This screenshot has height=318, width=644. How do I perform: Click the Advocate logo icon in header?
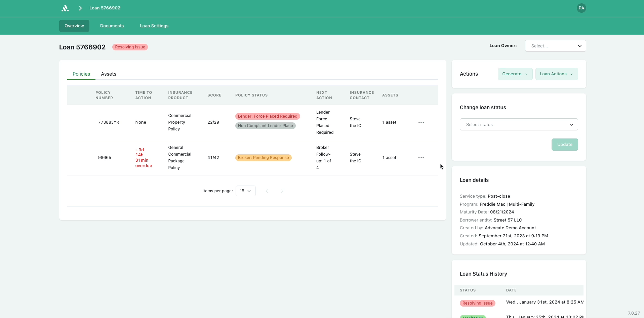click(x=65, y=8)
